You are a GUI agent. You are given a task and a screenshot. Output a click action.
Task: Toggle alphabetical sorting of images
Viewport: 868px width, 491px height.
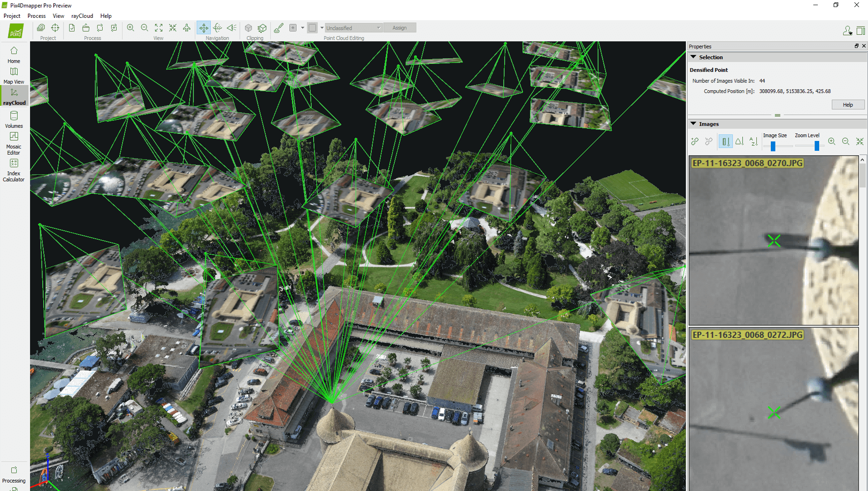(753, 141)
